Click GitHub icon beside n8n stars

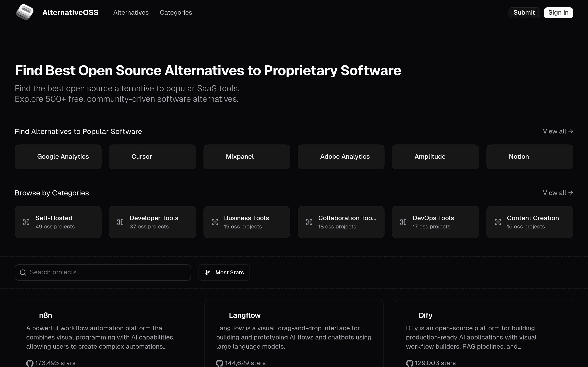pyautogui.click(x=30, y=363)
